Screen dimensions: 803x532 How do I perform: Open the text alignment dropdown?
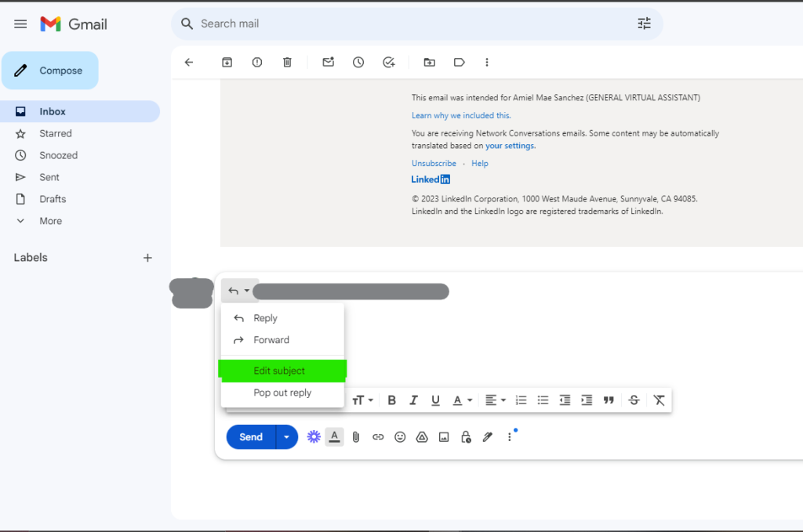pyautogui.click(x=496, y=400)
